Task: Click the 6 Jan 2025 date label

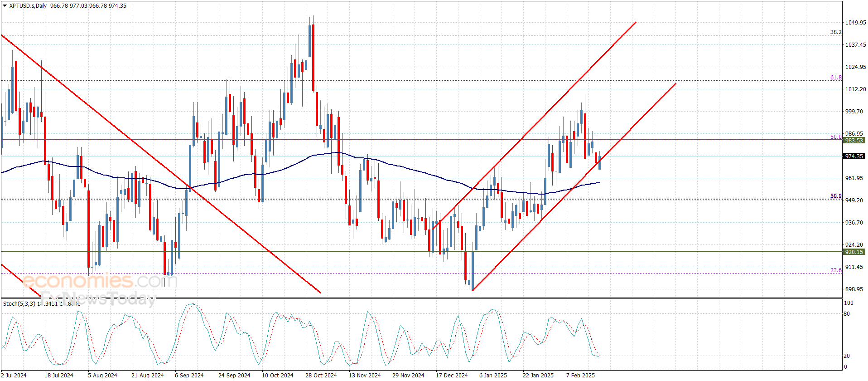Action: (x=493, y=375)
